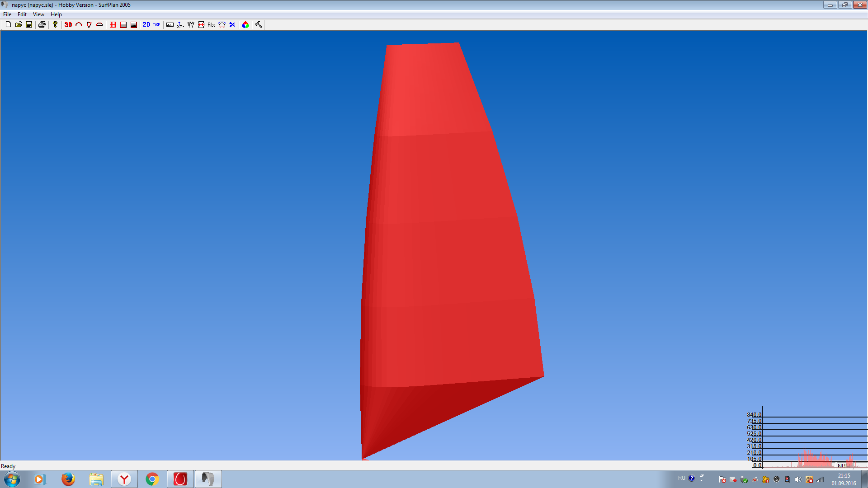Toggle the red grid wireframe view
This screenshot has width=868, height=488.
pos(113,25)
